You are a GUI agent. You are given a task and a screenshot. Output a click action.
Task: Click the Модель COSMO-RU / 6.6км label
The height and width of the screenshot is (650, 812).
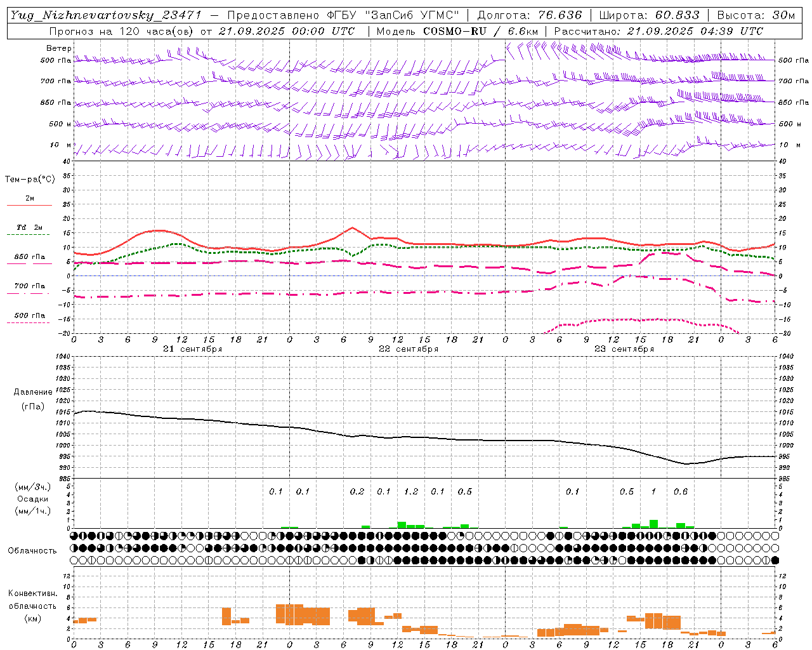tap(457, 31)
